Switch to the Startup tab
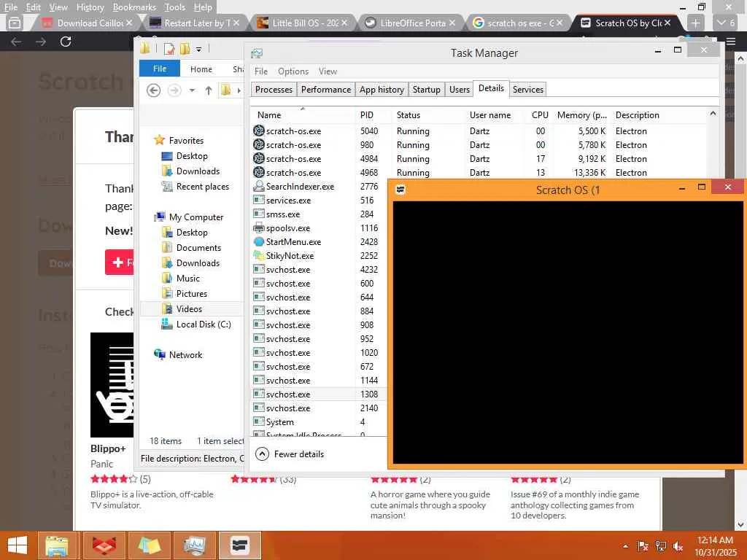The width and height of the screenshot is (747, 560). click(x=426, y=90)
